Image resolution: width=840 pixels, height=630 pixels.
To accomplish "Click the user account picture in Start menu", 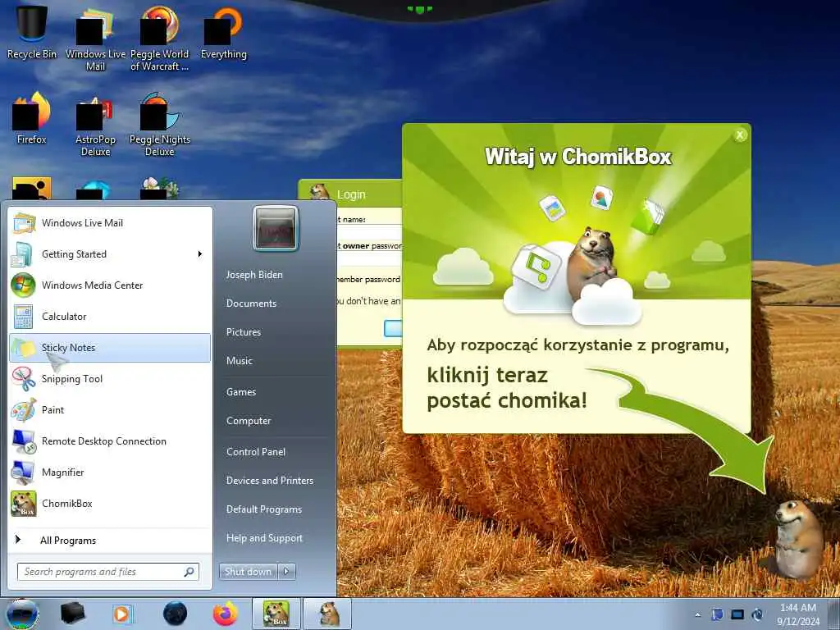I will (x=276, y=228).
